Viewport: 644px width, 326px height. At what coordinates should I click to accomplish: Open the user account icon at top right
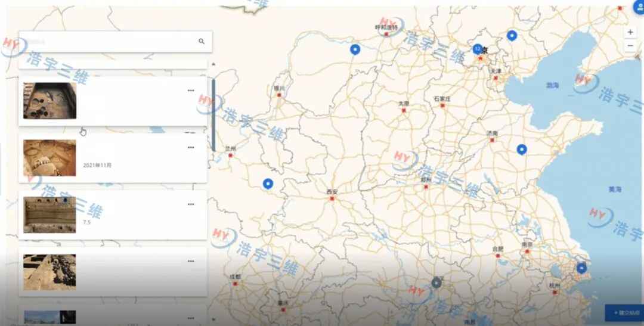(x=636, y=7)
